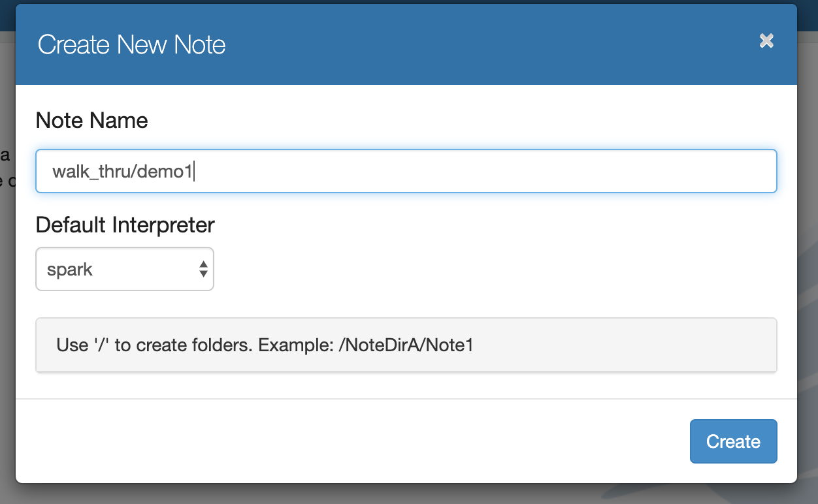The height and width of the screenshot is (504, 818).
Task: Click the "Note Name" label
Action: 91,121
